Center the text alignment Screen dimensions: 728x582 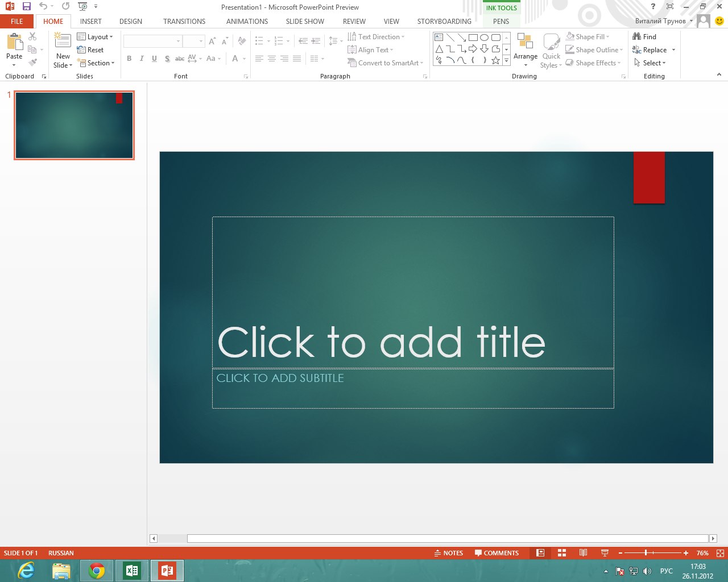pos(272,59)
